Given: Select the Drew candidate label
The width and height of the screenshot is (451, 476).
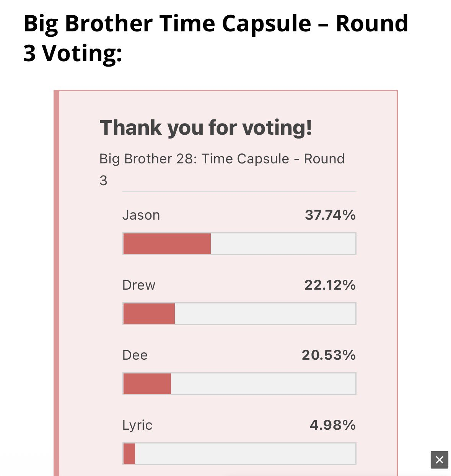Looking at the screenshot, I should [x=139, y=285].
